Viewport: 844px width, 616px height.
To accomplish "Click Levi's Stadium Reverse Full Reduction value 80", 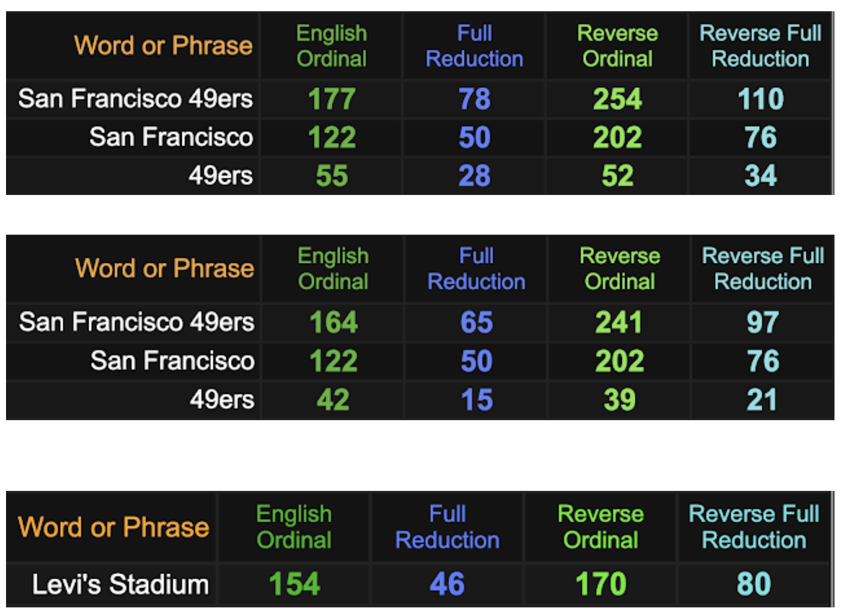I will click(x=753, y=584).
